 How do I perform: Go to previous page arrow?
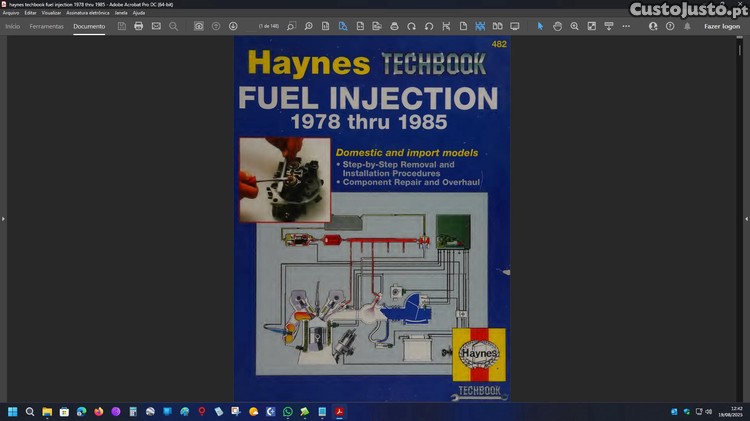click(x=216, y=26)
